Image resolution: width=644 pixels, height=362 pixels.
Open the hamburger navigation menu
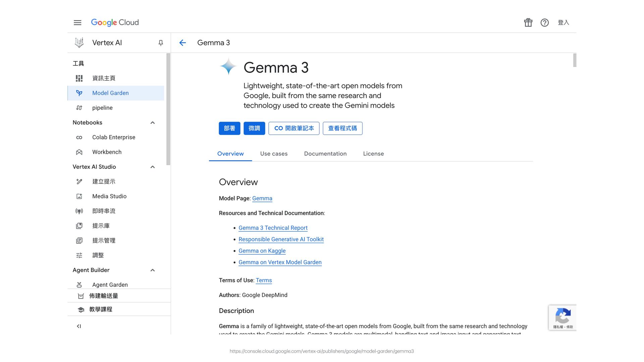click(77, 22)
